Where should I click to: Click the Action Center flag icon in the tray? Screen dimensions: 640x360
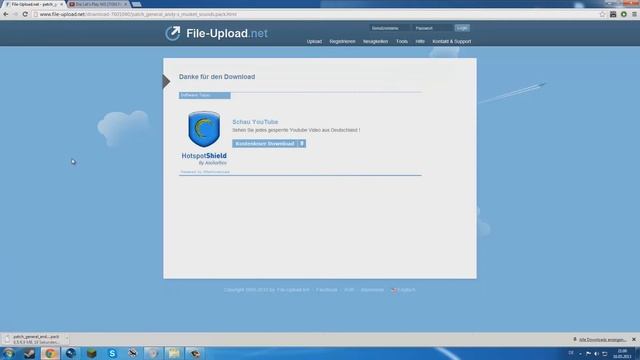pyautogui.click(x=588, y=353)
